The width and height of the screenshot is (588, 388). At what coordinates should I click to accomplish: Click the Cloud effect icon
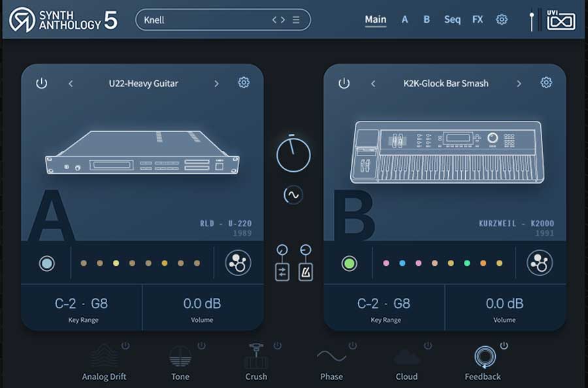(407, 357)
